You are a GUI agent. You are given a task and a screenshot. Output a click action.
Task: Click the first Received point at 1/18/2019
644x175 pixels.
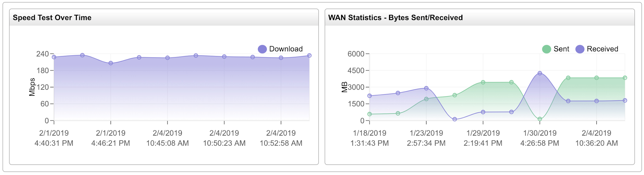pyautogui.click(x=370, y=96)
